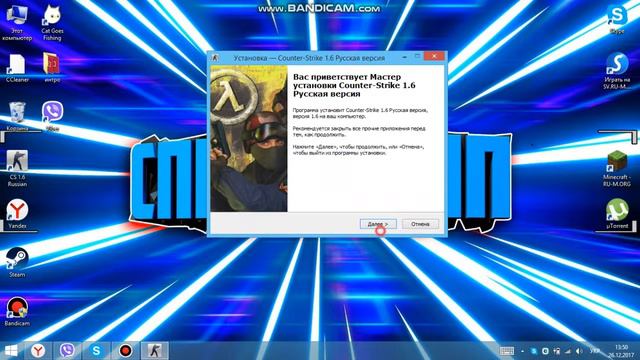Open Skype from the taskbar
Screen dimensions: 640x360
point(96,351)
